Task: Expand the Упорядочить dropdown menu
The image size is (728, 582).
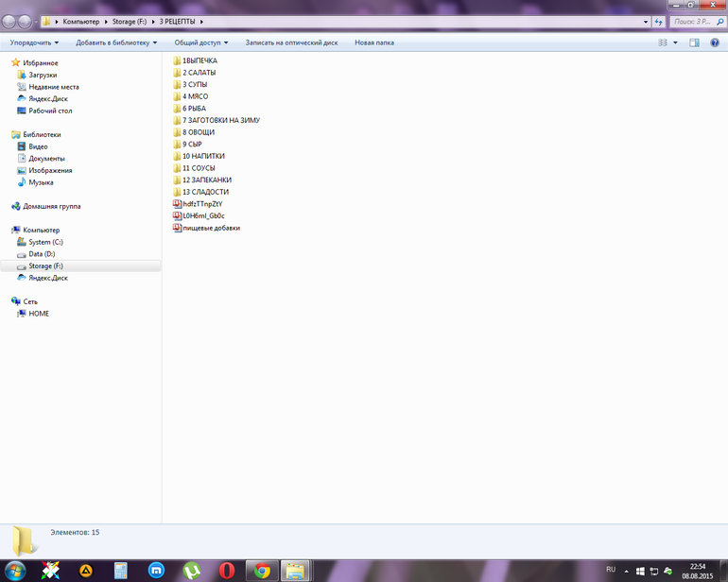Action: (34, 43)
